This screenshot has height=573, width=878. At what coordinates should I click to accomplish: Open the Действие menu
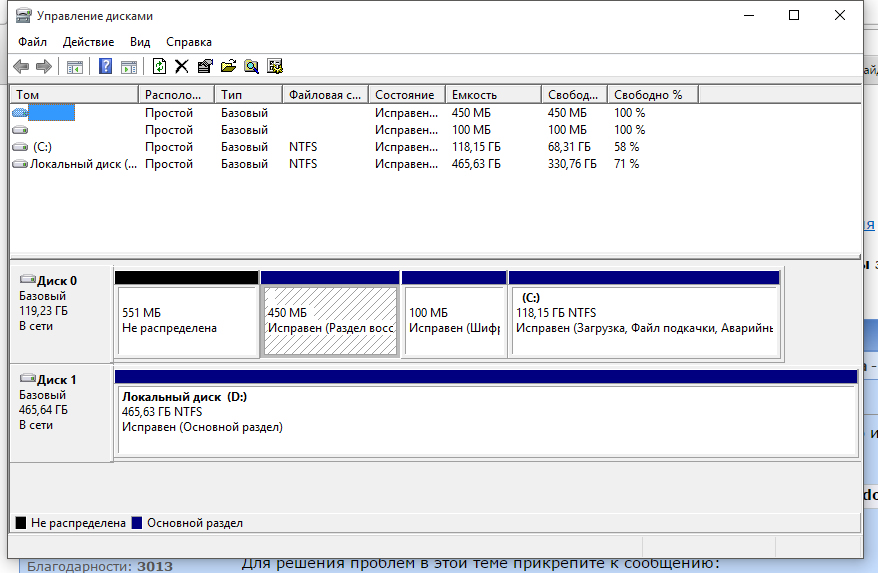(88, 42)
